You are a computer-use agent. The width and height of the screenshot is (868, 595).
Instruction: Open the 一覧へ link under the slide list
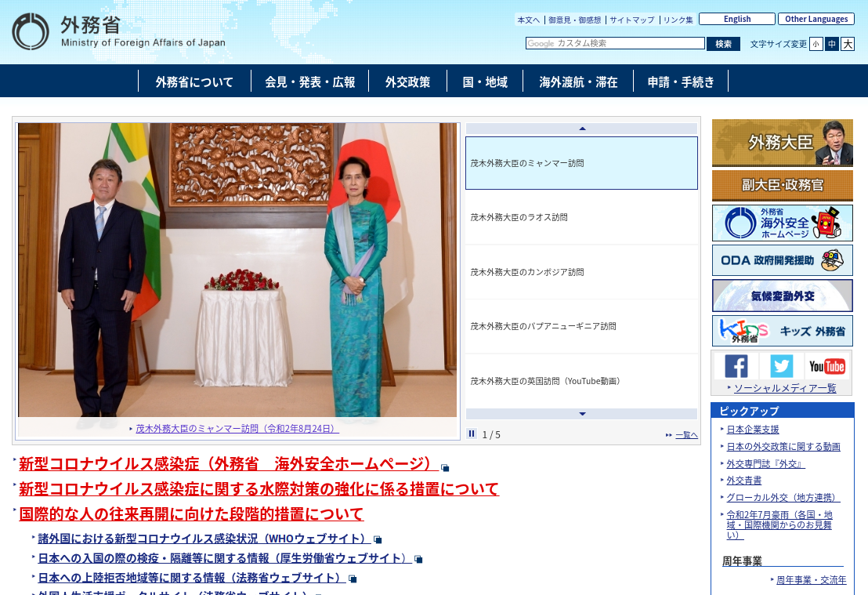[686, 435]
